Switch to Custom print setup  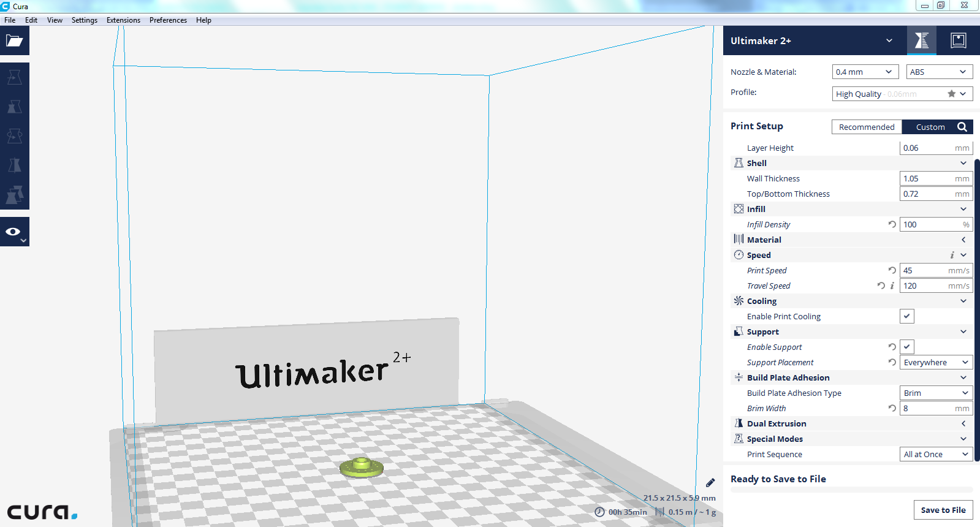click(x=930, y=127)
